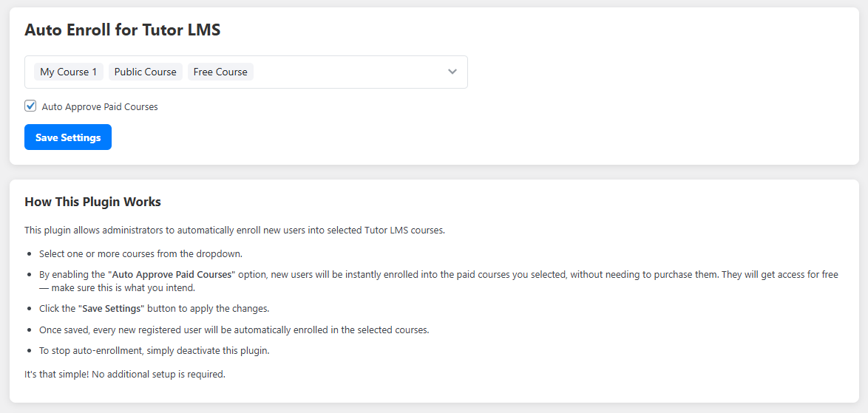Click the bold 'Save Settings' text in instructions
Viewport: 868px width, 413px height.
(111, 309)
